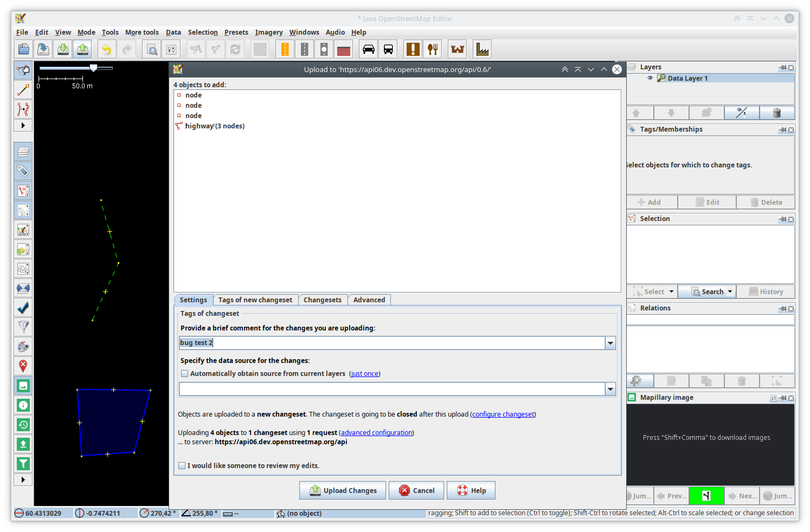Screen dimensions: 810x532
Task: Open the data source dropdown
Action: pos(610,389)
